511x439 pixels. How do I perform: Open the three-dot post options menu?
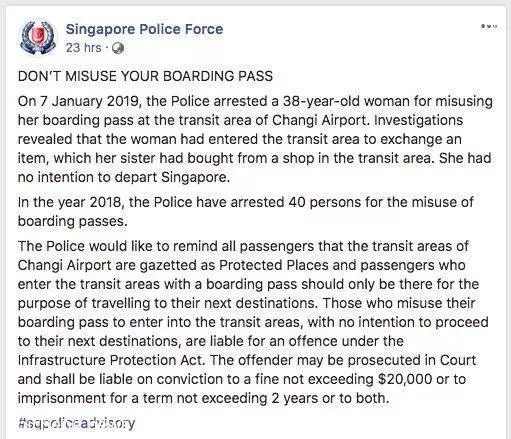[489, 26]
